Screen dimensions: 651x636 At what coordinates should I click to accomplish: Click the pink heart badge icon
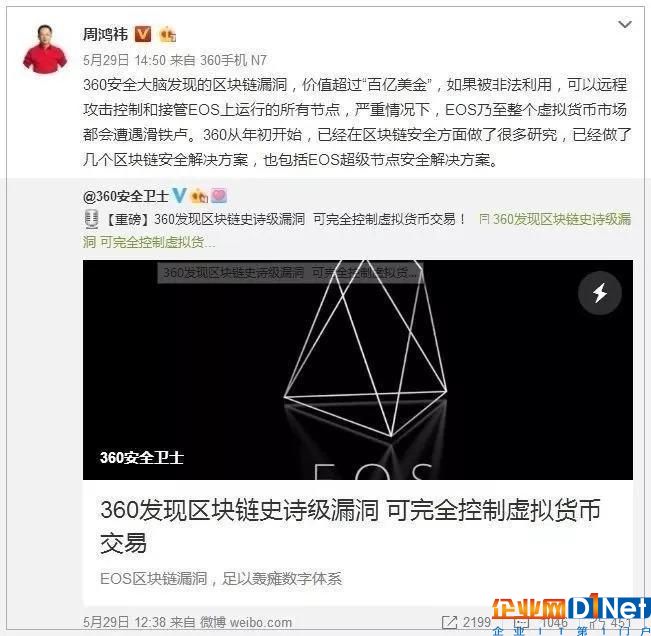tap(219, 196)
